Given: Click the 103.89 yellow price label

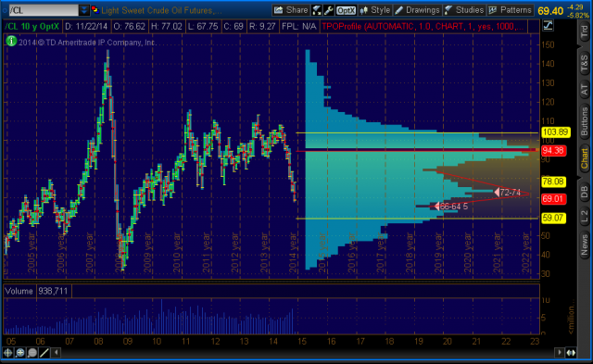Looking at the screenshot, I should [556, 132].
